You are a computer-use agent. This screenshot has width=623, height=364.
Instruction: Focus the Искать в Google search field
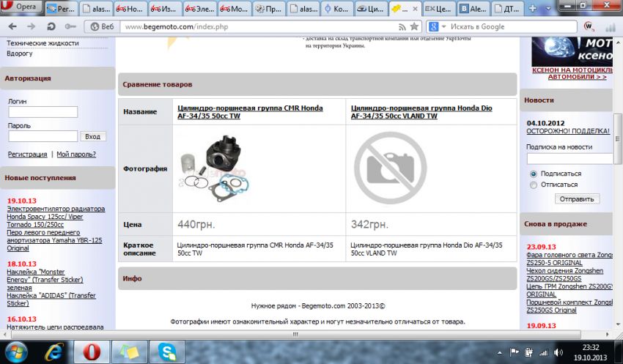pyautogui.click(x=512, y=26)
